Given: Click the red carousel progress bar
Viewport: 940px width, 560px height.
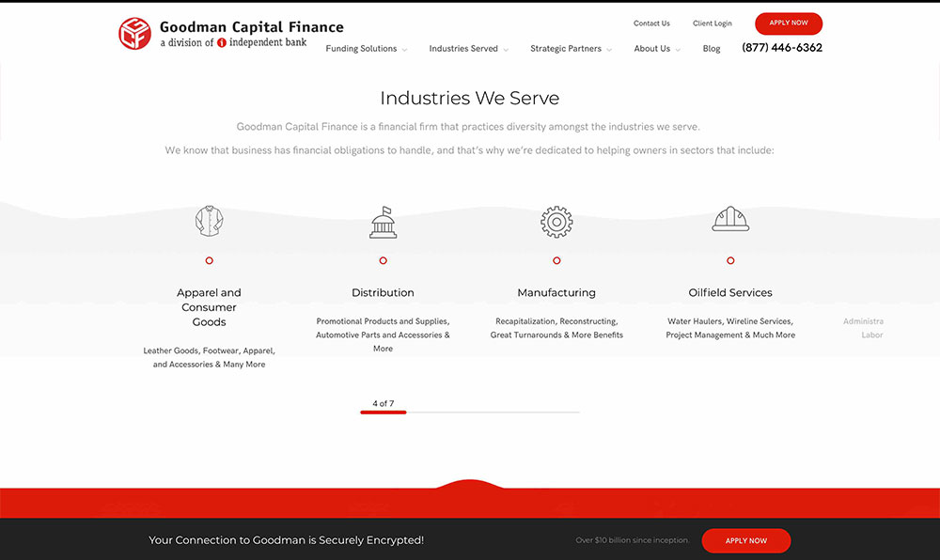Looking at the screenshot, I should [384, 412].
